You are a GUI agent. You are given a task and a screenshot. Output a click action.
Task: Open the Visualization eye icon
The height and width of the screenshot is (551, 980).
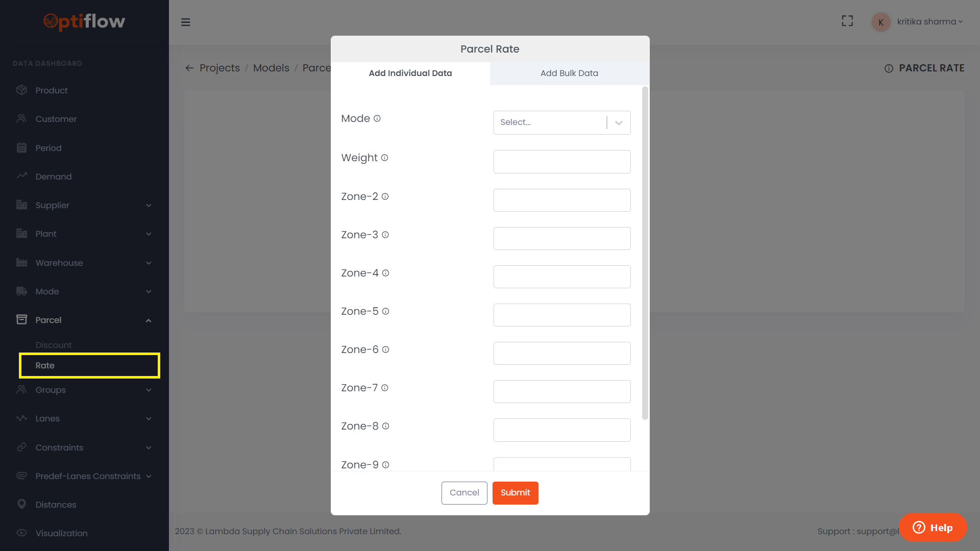pos(22,533)
